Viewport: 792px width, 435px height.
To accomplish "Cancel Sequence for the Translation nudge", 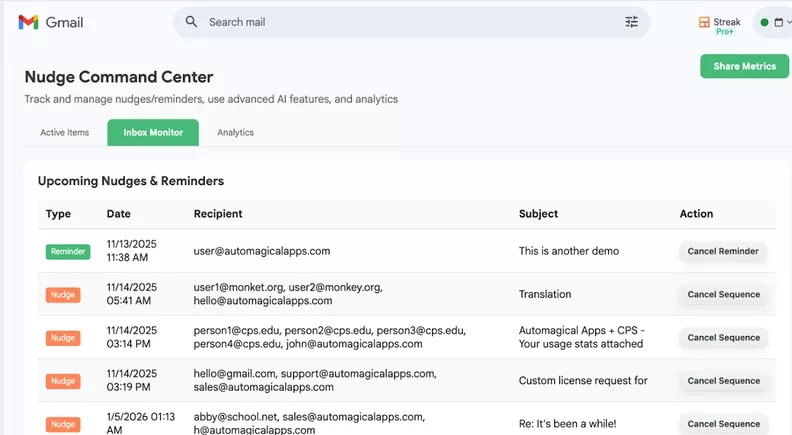I will click(x=723, y=295).
